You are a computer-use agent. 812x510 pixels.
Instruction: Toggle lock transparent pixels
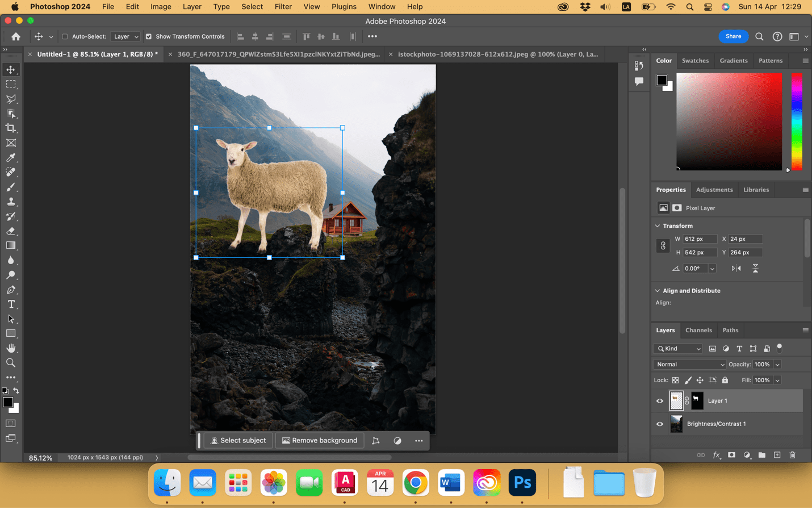pyautogui.click(x=675, y=381)
